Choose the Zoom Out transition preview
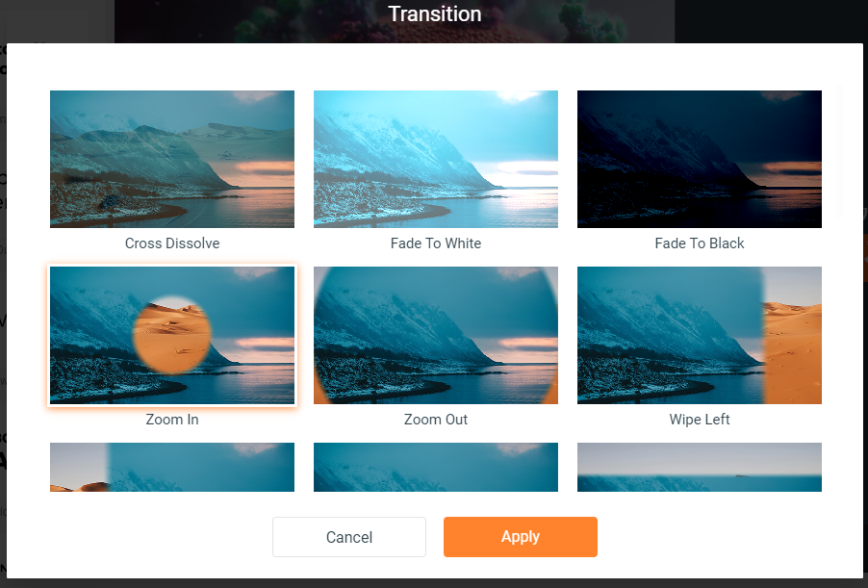868x588 pixels. coord(436,335)
